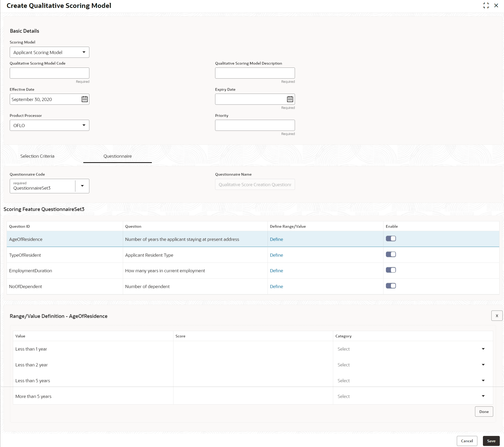Image resolution: width=504 pixels, height=447 pixels.
Task: Expand the Questionnaire Code dropdown
Action: [82, 186]
